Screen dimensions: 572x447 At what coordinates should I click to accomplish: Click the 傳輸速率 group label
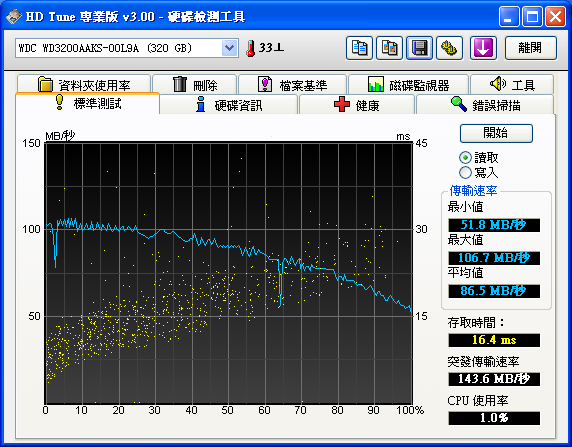click(x=473, y=190)
